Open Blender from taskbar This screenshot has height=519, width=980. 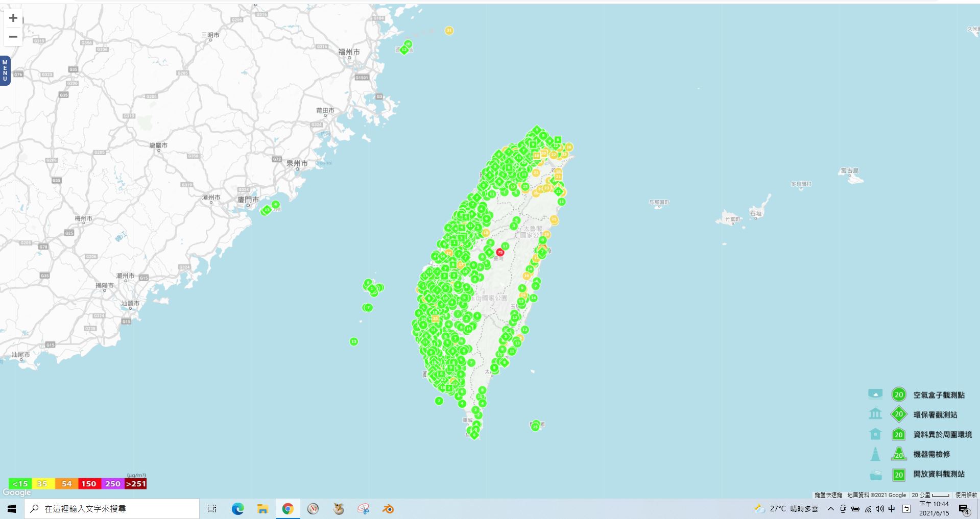[x=388, y=509]
